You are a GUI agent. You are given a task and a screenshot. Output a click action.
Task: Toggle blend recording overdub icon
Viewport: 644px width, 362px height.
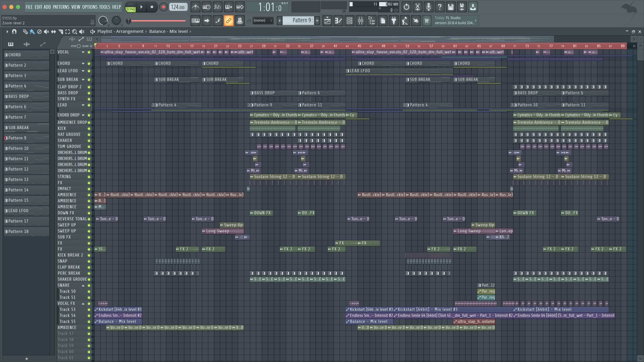click(229, 7)
